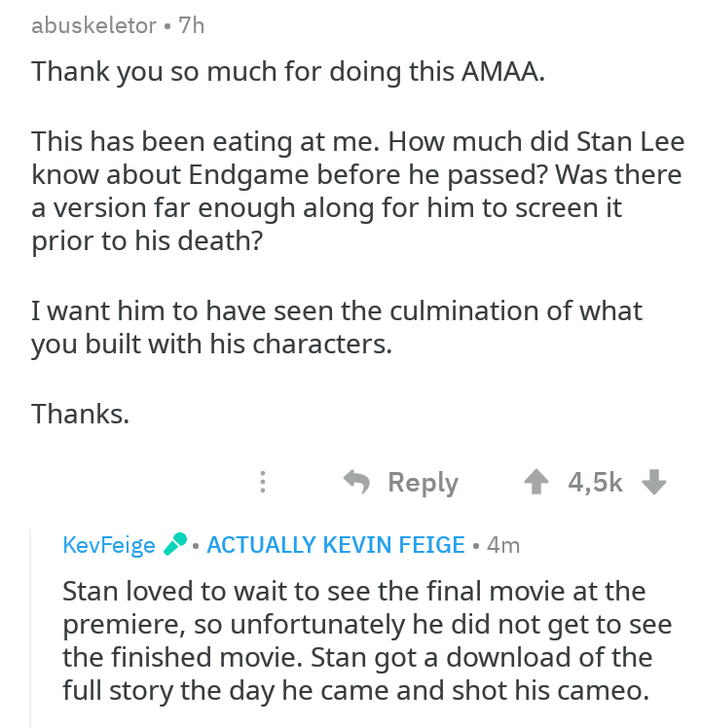
Task: Click the reply arrow icon
Action: pos(357,482)
